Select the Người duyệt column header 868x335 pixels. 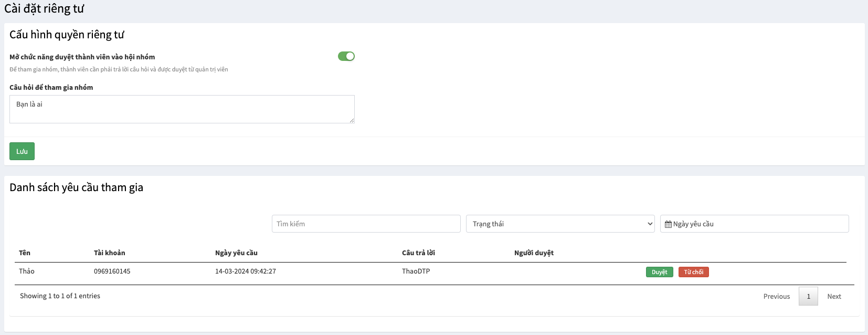point(534,253)
